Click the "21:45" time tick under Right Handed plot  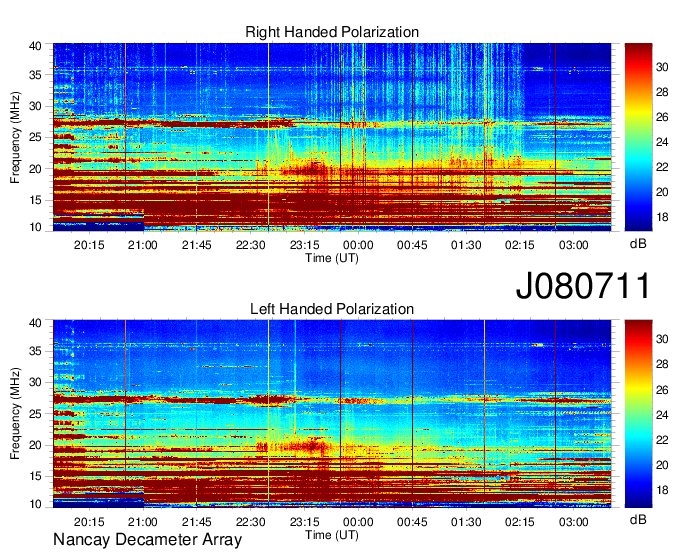click(196, 245)
